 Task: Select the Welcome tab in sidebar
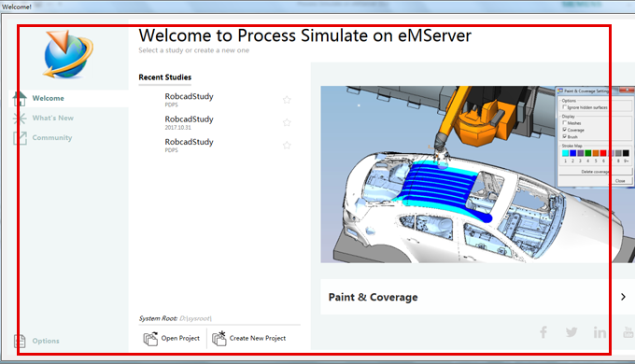click(x=49, y=98)
